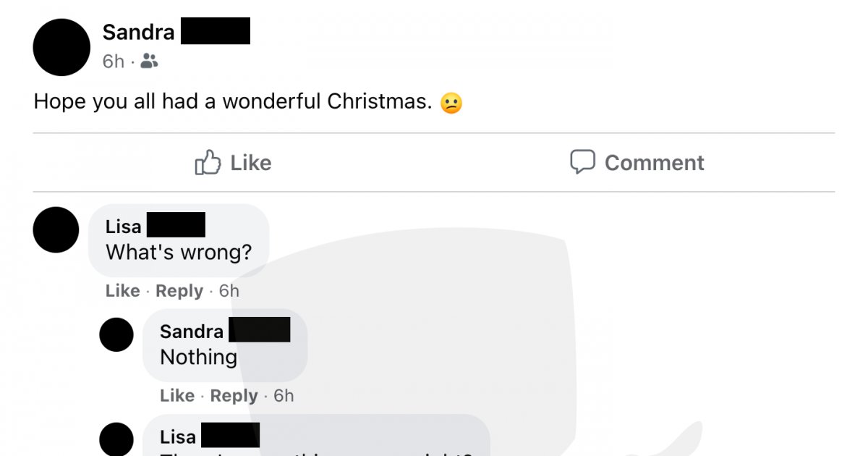868x456 pixels.
Task: Click Lisa's name on the bottom reply
Action: (178, 436)
